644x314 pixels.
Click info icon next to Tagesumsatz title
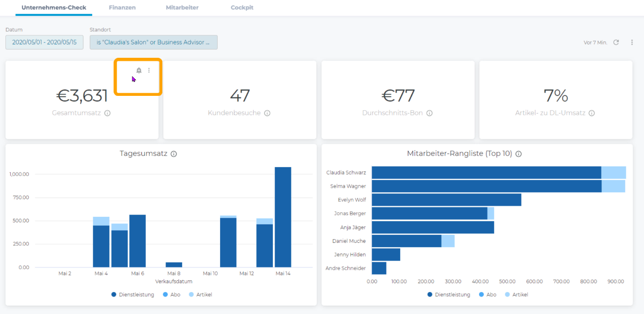tap(174, 154)
